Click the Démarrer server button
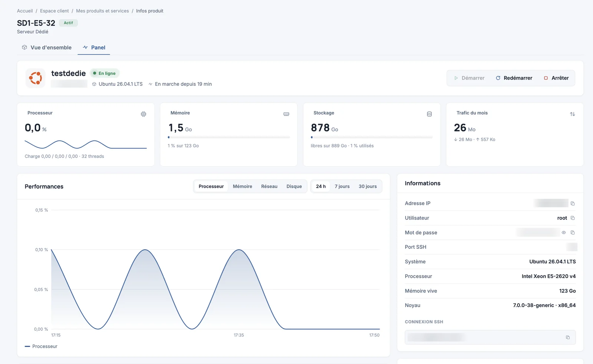This screenshot has width=593, height=364. 469,78
